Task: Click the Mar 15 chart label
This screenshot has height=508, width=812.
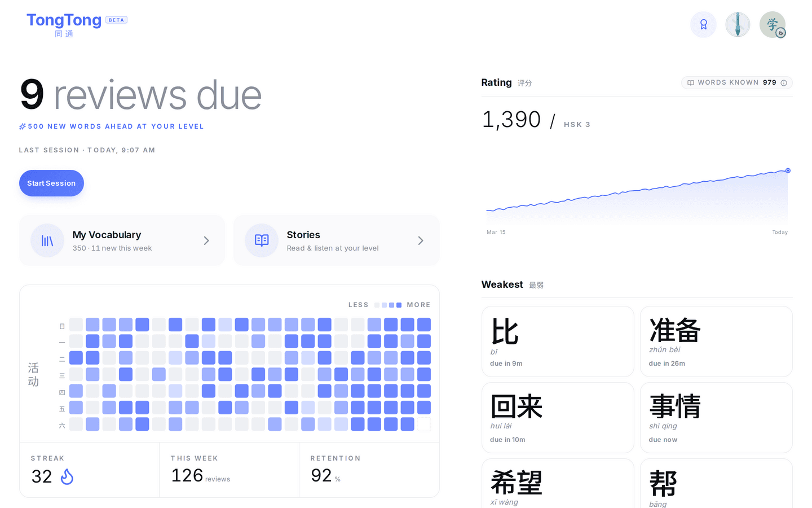Action: tap(496, 232)
